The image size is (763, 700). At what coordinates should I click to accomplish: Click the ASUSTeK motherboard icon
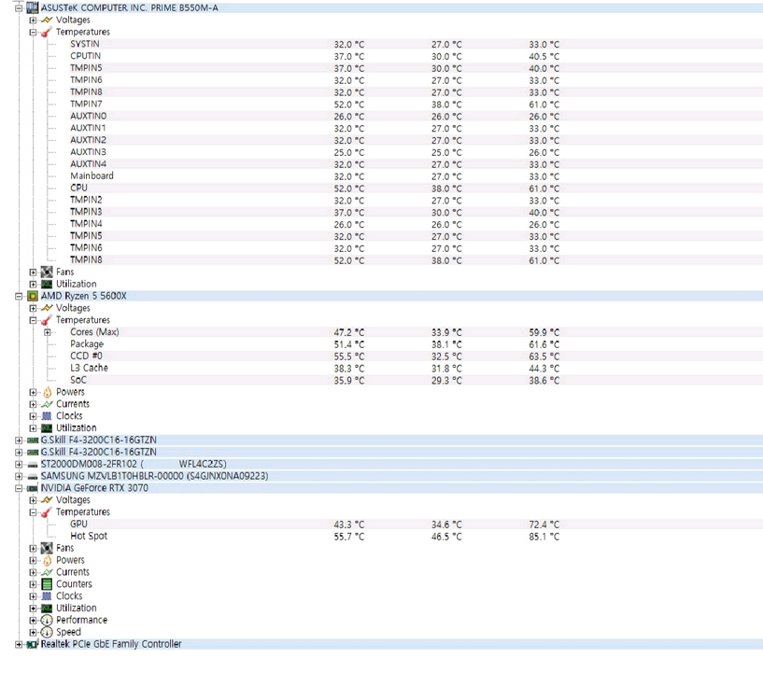coord(32,7)
